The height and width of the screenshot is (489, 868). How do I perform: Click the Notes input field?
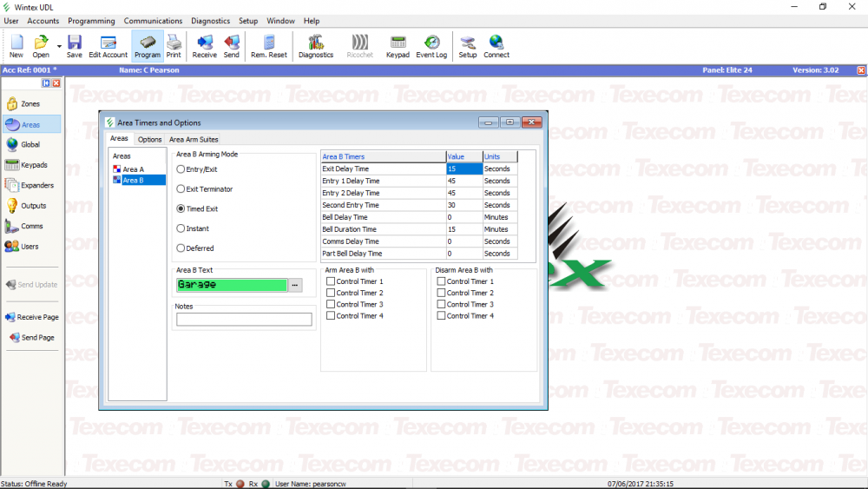tap(244, 320)
